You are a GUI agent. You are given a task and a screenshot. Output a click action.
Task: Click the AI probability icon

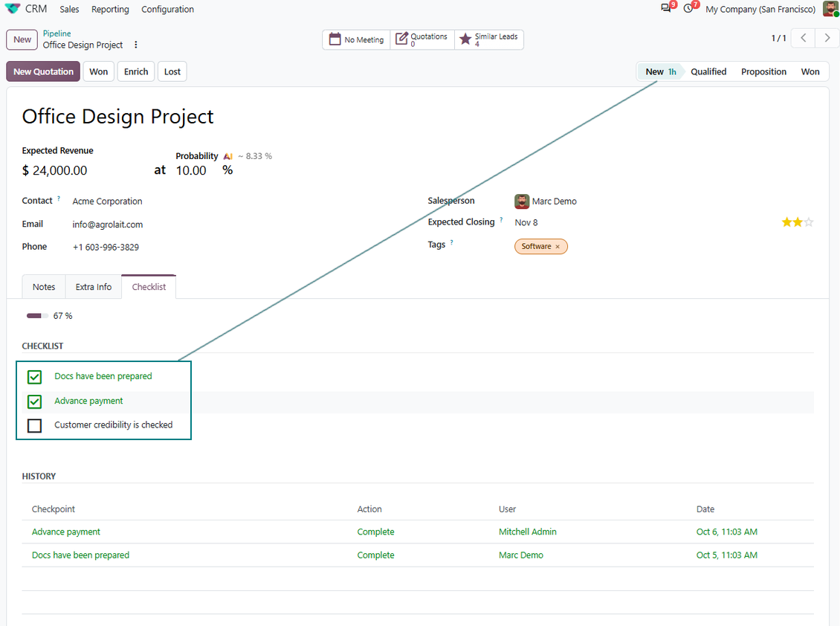pyautogui.click(x=227, y=156)
